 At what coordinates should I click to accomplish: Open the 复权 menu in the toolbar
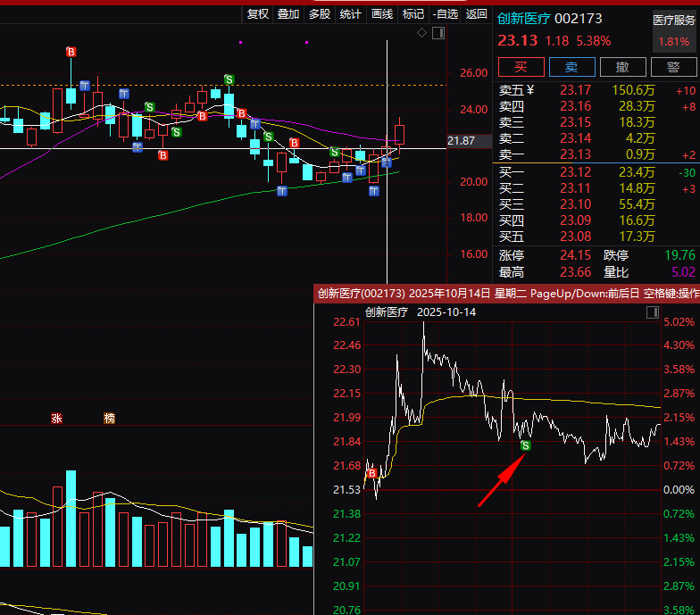[x=257, y=14]
